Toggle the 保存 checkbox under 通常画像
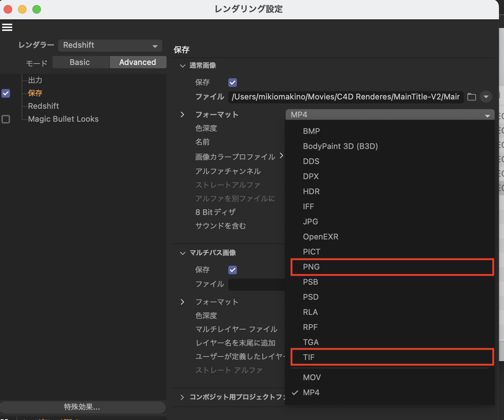The image size is (504, 420). 233,83
